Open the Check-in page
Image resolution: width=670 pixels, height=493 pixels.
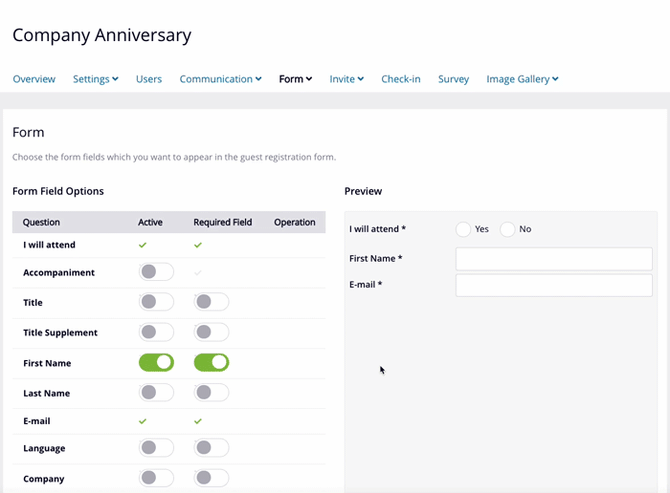(x=401, y=79)
